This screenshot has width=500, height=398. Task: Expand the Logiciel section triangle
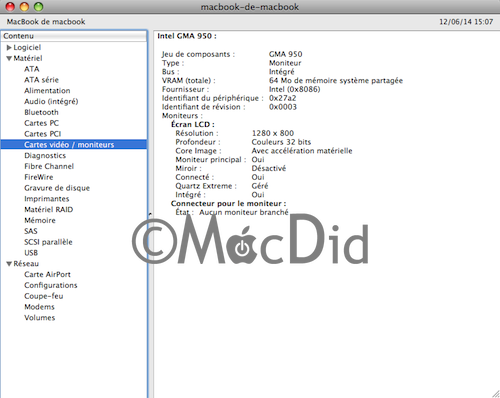(x=9, y=48)
